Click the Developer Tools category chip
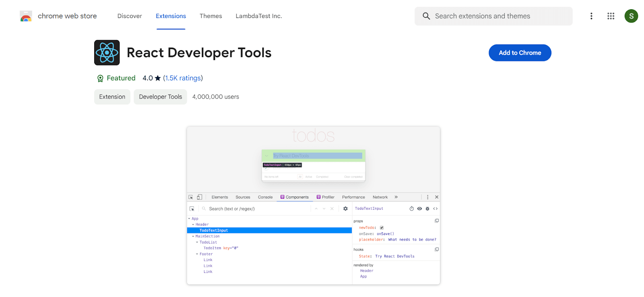 161,97
